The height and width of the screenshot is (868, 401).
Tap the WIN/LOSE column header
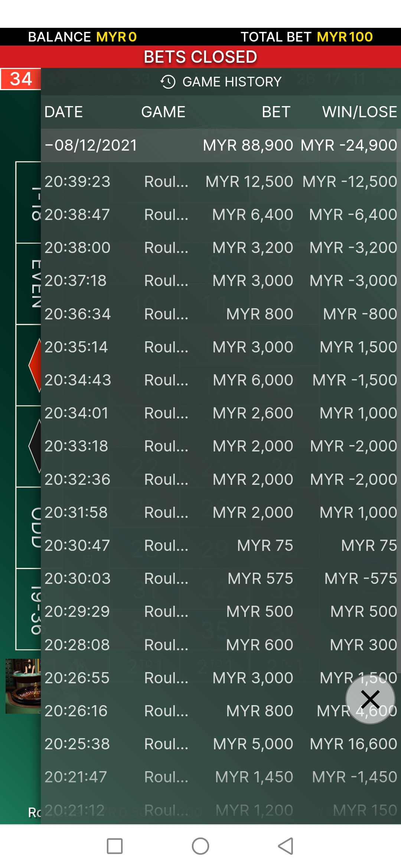[359, 112]
